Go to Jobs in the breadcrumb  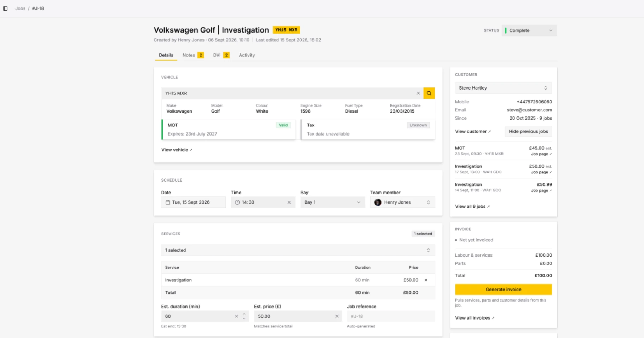click(x=20, y=8)
